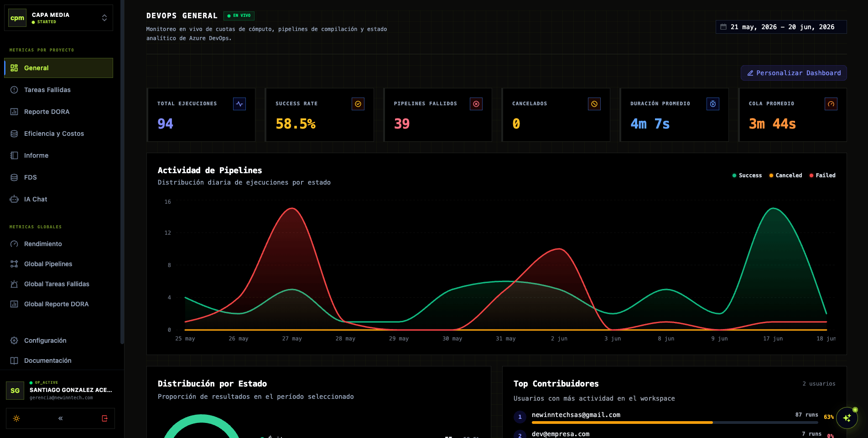
Task: Click the 94 total ejecuciones value
Action: pyautogui.click(x=165, y=124)
